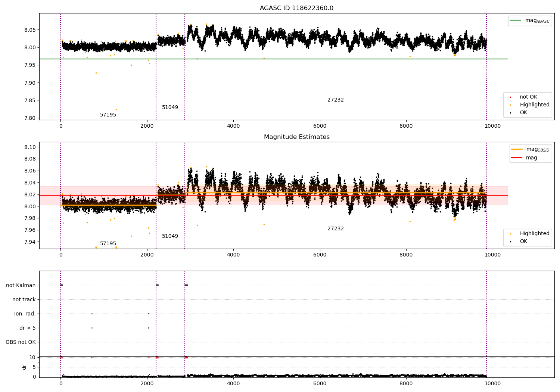Click the plot title AGASC ID 118622360.0
This screenshot has width=560, height=392.
coord(296,8)
